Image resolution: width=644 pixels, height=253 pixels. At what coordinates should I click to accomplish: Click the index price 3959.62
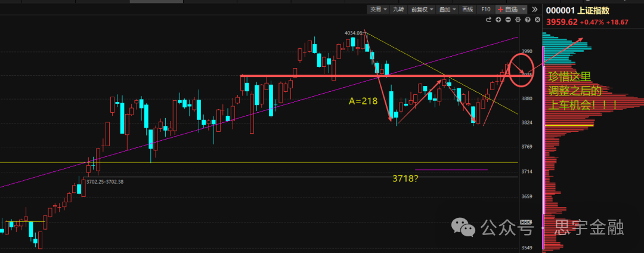pyautogui.click(x=562, y=22)
